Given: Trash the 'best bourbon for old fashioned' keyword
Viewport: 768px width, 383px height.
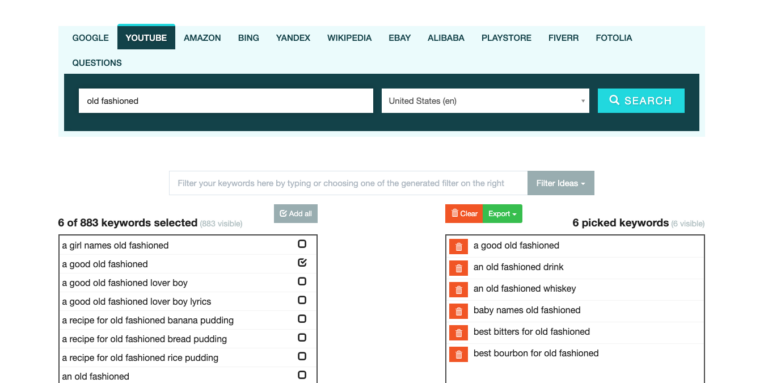Looking at the screenshot, I should 458,354.
